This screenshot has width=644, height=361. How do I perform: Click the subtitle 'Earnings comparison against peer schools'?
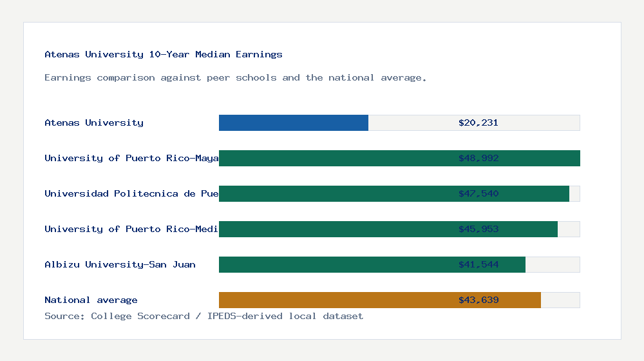235,78
